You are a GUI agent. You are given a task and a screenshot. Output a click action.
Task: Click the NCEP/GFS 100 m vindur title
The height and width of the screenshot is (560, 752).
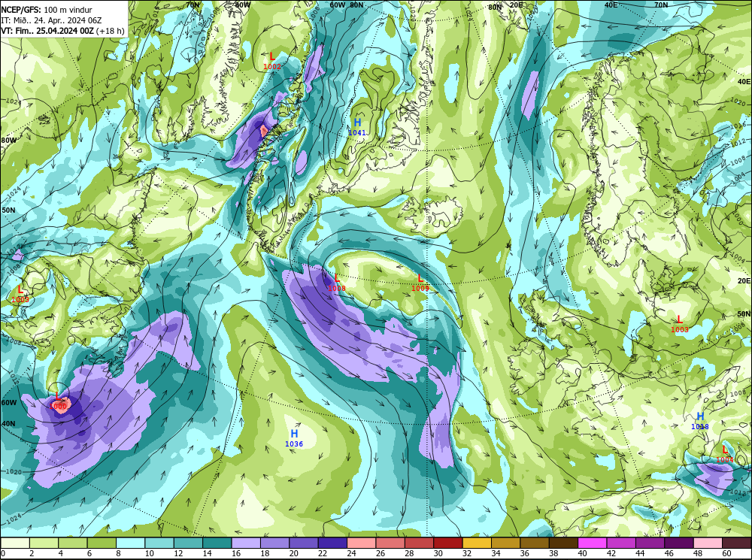click(x=47, y=10)
